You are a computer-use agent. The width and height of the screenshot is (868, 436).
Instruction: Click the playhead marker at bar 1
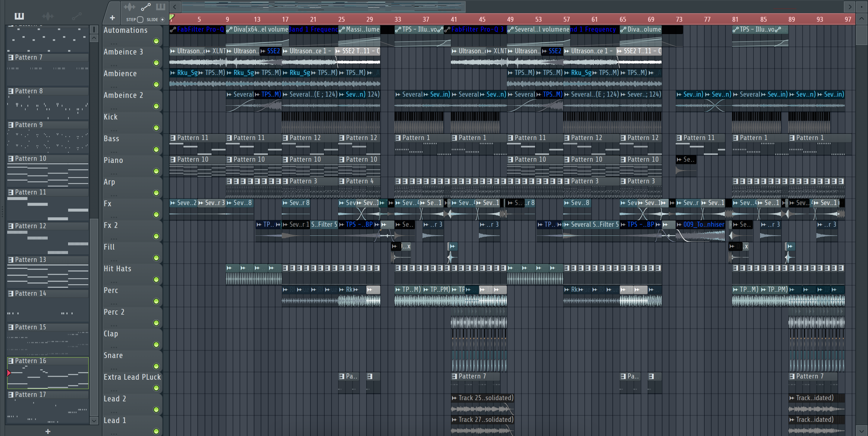pyautogui.click(x=171, y=17)
